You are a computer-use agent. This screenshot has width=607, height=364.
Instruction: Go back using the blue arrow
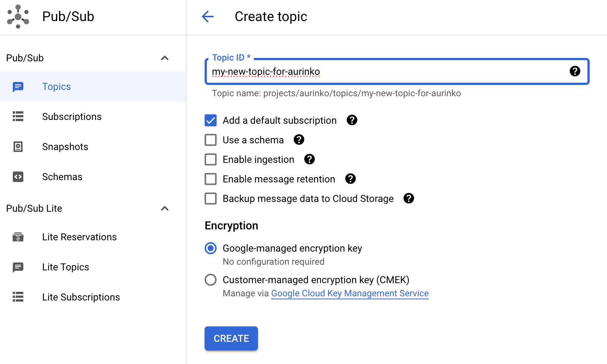(x=208, y=17)
